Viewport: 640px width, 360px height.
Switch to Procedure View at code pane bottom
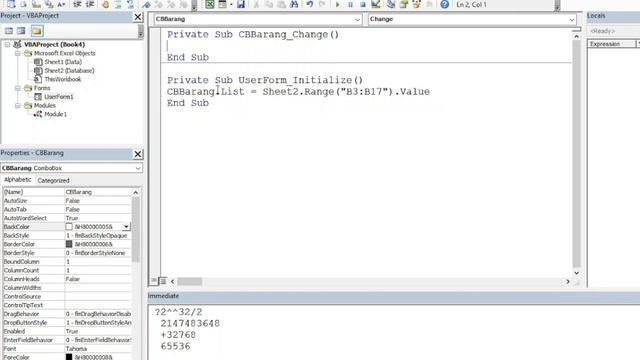(154, 281)
